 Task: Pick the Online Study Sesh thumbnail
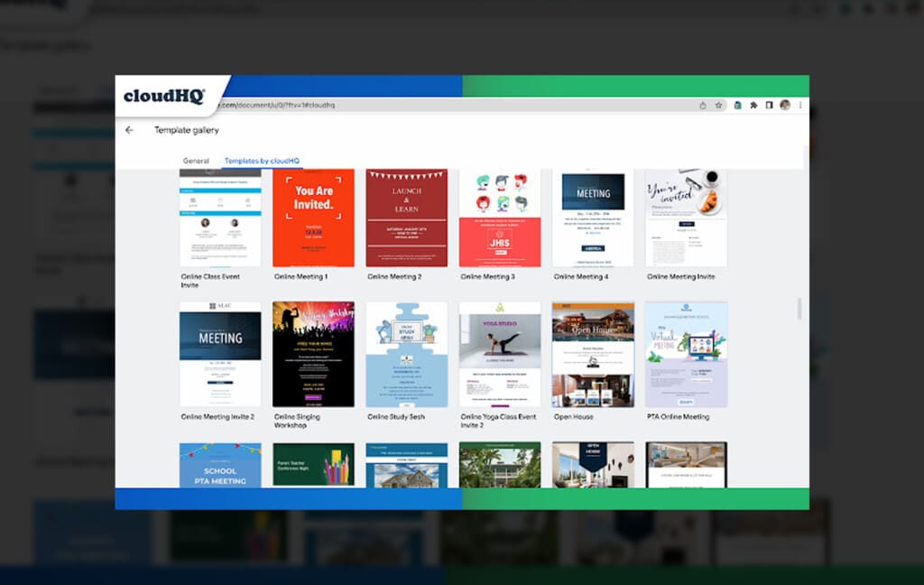tap(407, 355)
